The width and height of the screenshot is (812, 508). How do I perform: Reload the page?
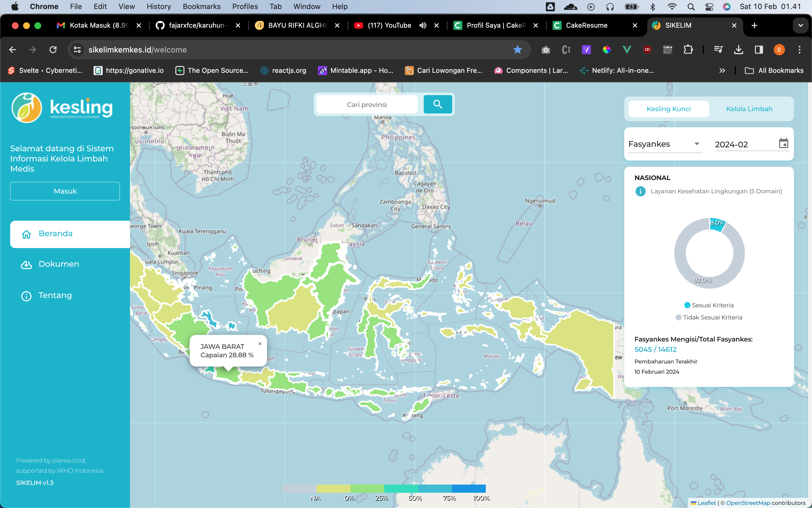[x=53, y=50]
